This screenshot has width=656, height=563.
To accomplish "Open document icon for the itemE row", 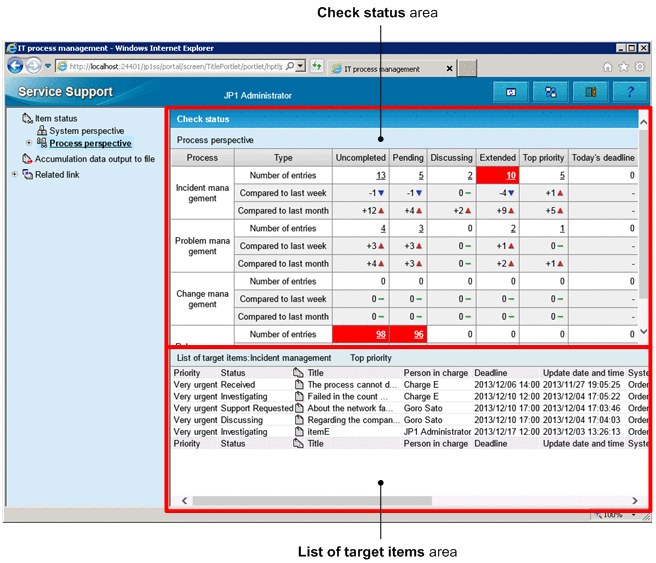I will tap(298, 432).
